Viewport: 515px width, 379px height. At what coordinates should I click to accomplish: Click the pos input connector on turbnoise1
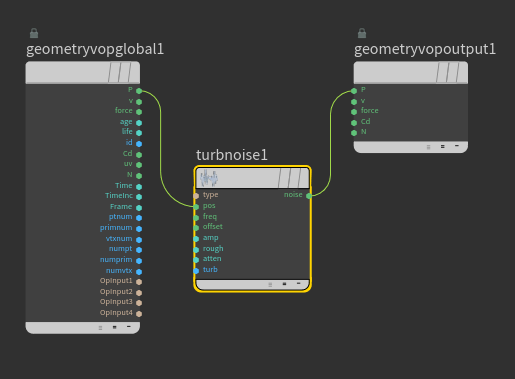coord(196,207)
